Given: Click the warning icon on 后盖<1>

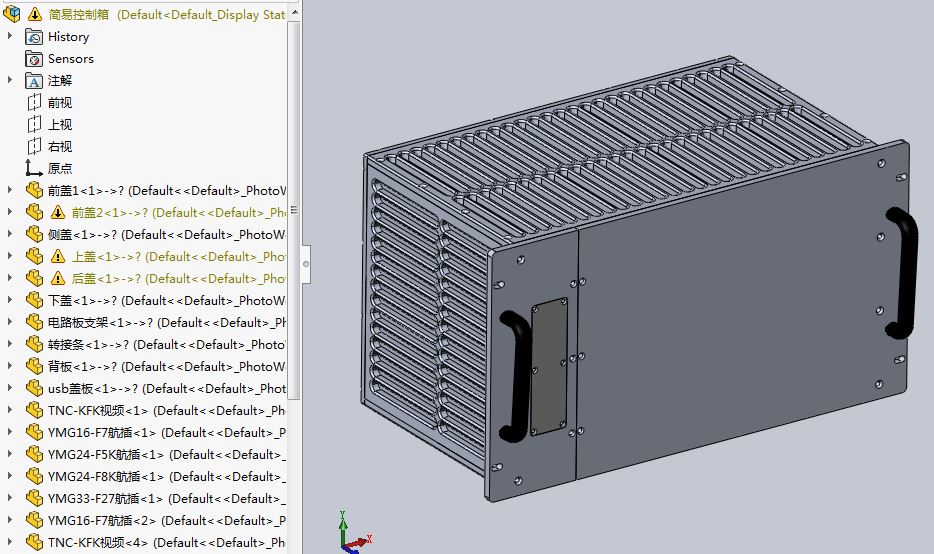Looking at the screenshot, I should (x=58, y=279).
